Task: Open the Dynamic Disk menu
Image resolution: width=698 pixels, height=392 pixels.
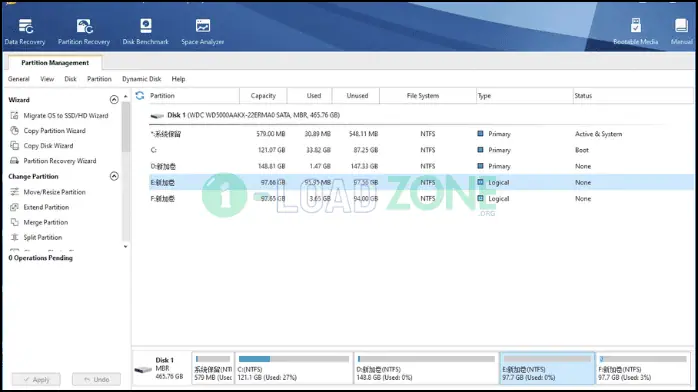Action: coord(142,79)
